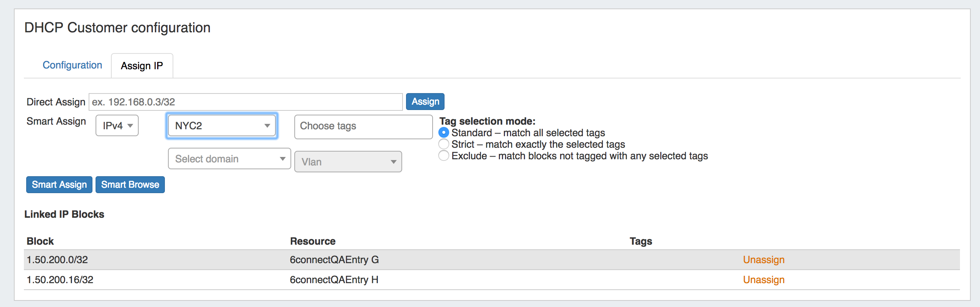980x307 pixels.
Task: Expand the NYC2 region dropdown
Action: (222, 126)
